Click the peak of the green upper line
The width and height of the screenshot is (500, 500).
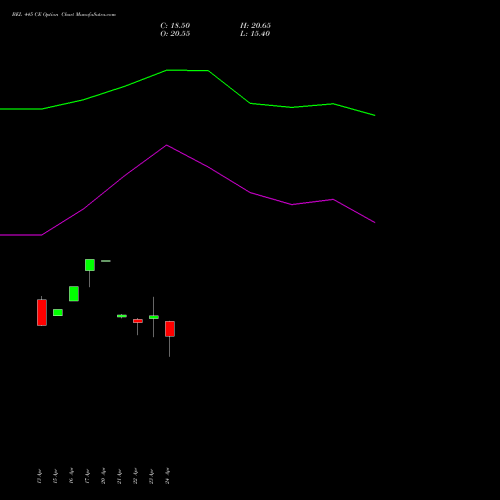(x=167, y=70)
